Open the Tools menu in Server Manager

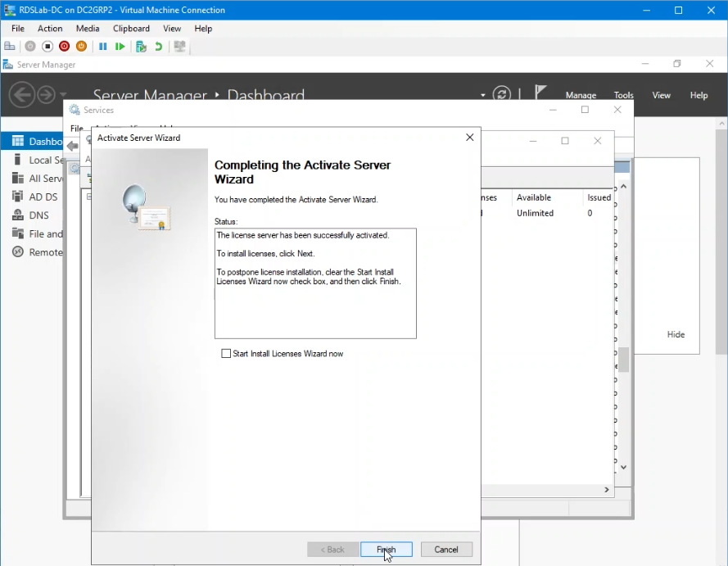623,95
